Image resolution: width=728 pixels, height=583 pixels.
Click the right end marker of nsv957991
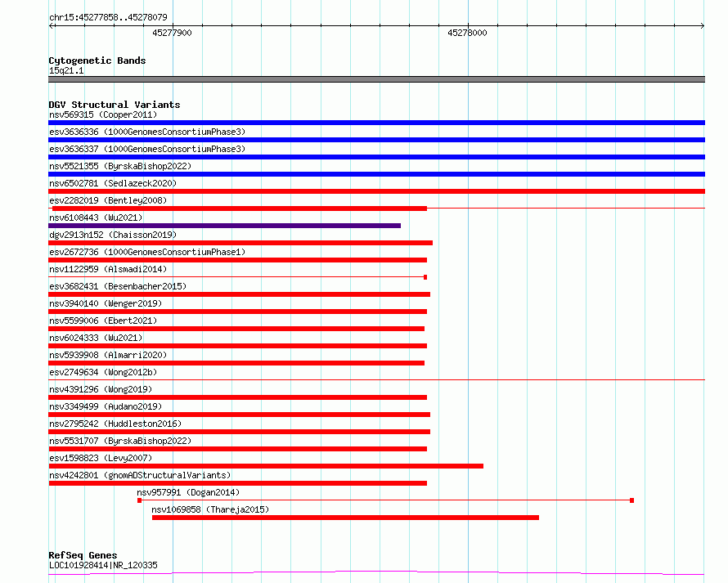(x=632, y=500)
